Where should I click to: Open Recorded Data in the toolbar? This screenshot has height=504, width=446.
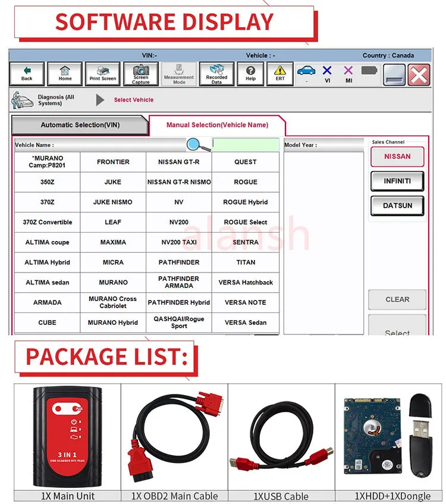pos(216,74)
